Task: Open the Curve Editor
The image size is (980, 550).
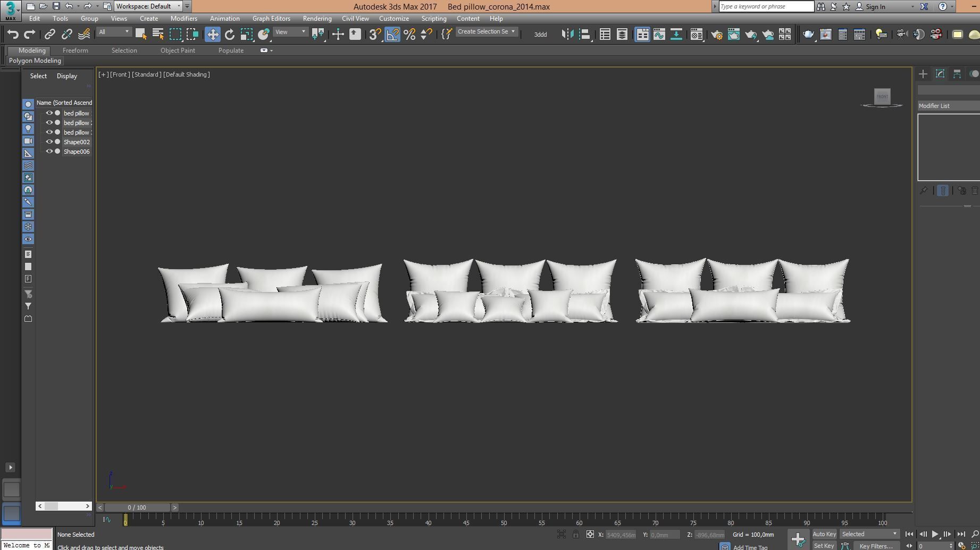Action: 659,35
